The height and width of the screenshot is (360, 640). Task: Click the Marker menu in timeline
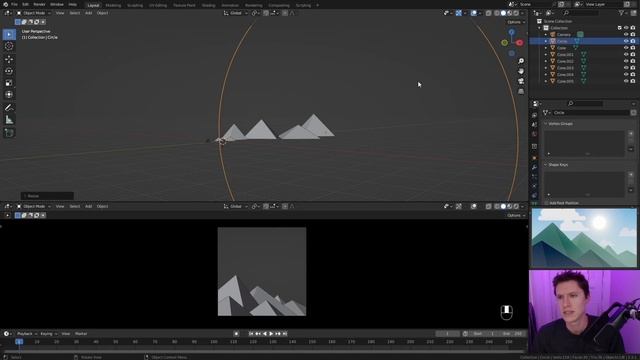click(81, 334)
